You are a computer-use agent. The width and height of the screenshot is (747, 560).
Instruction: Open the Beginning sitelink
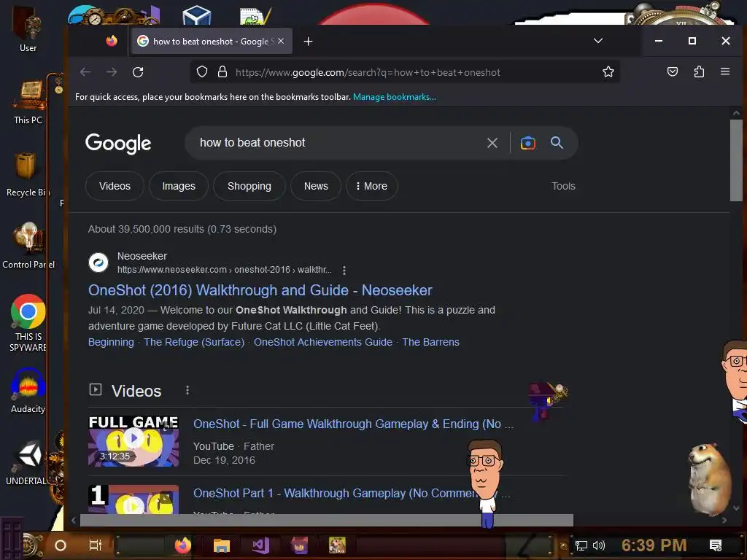pyautogui.click(x=111, y=342)
